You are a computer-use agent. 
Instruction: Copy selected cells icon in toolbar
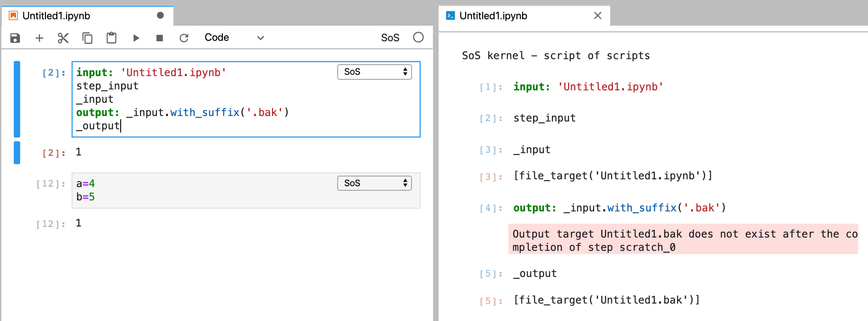pyautogui.click(x=87, y=38)
